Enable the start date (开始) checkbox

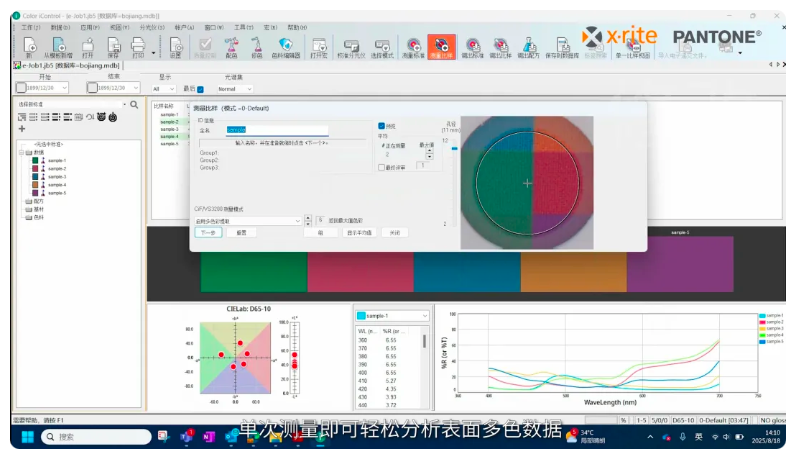point(22,89)
